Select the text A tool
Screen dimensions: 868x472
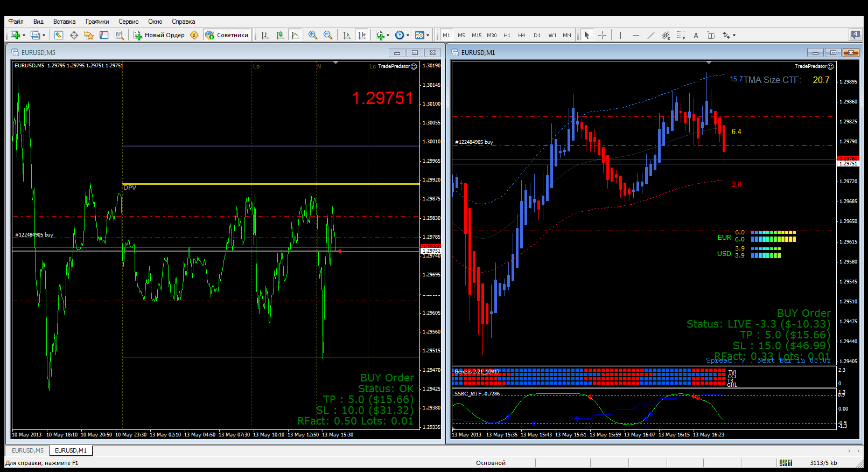tap(696, 35)
